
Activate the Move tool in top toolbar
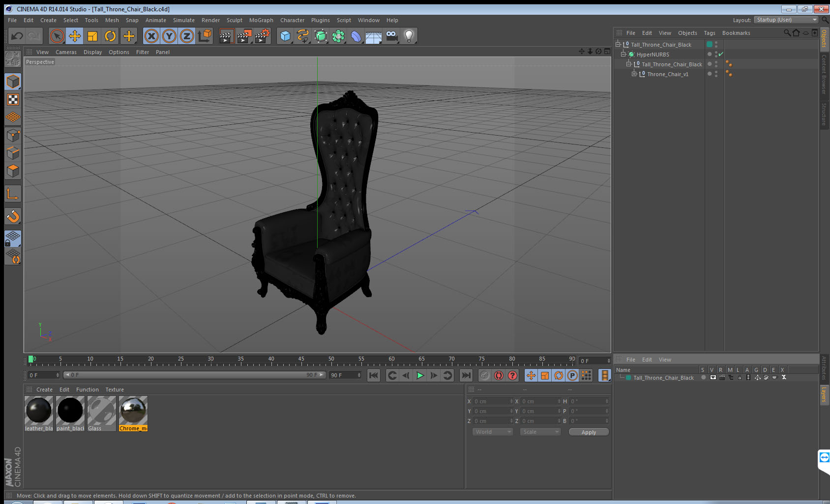(75, 36)
